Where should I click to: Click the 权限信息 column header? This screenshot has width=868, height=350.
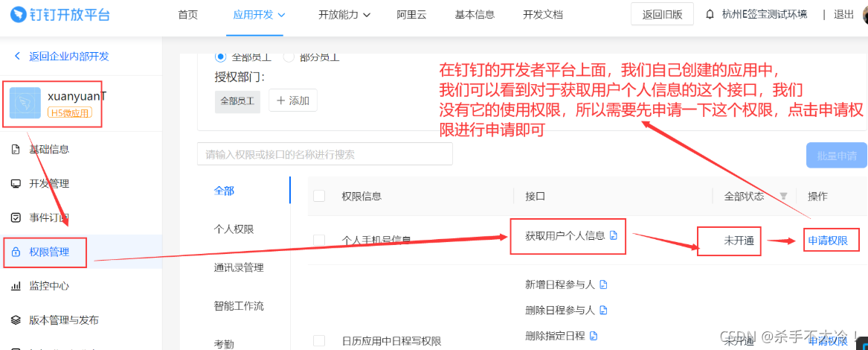click(x=361, y=197)
